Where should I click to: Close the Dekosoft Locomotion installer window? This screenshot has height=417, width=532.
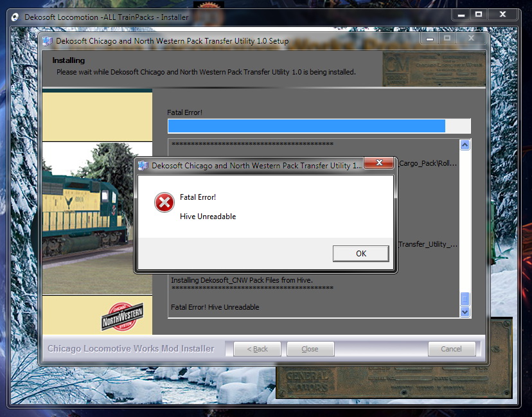[503, 15]
